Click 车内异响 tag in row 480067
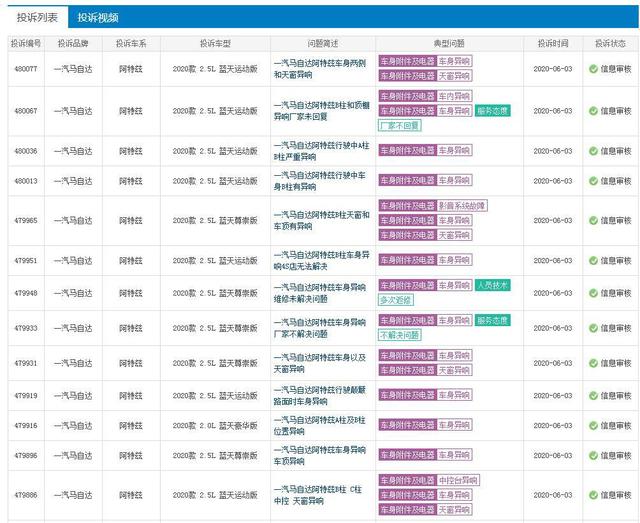The image size is (640, 523). [454, 96]
